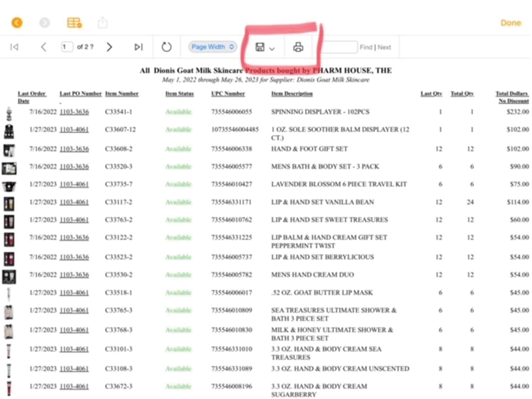Open PO link for Goat Butter Lip Mask
This screenshot has width=532, height=399.
pyautogui.click(x=74, y=293)
